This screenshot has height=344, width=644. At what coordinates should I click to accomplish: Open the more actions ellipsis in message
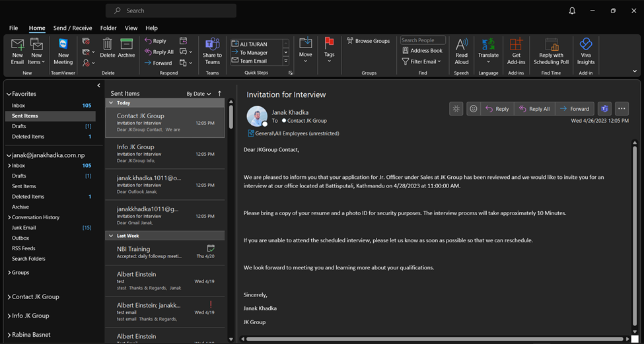click(x=622, y=109)
